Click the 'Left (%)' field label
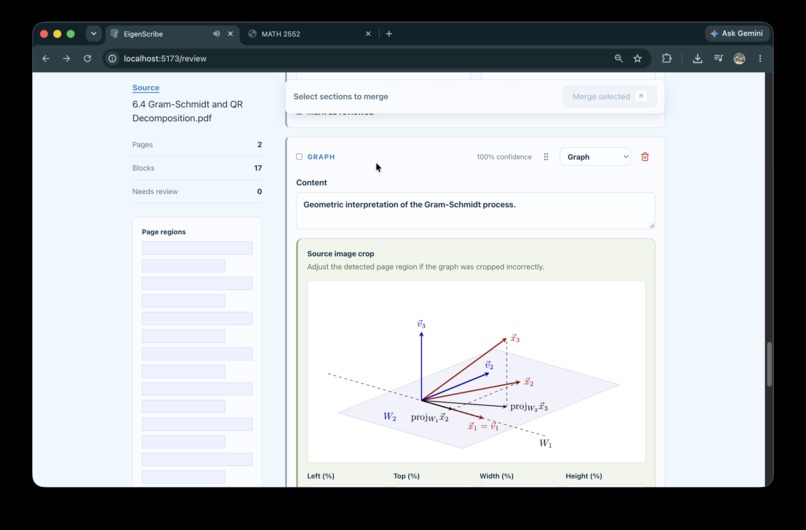 pos(321,476)
